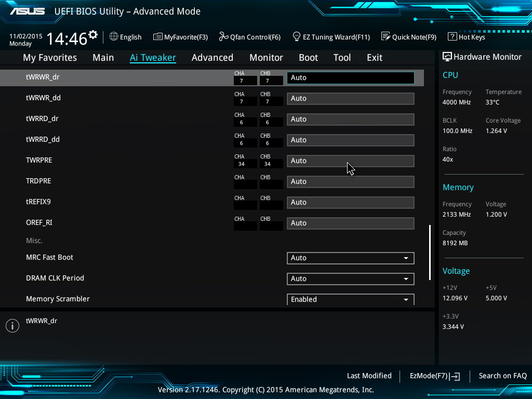532x399 pixels.
Task: Show Hot Keys question mark icon
Action: (x=452, y=37)
